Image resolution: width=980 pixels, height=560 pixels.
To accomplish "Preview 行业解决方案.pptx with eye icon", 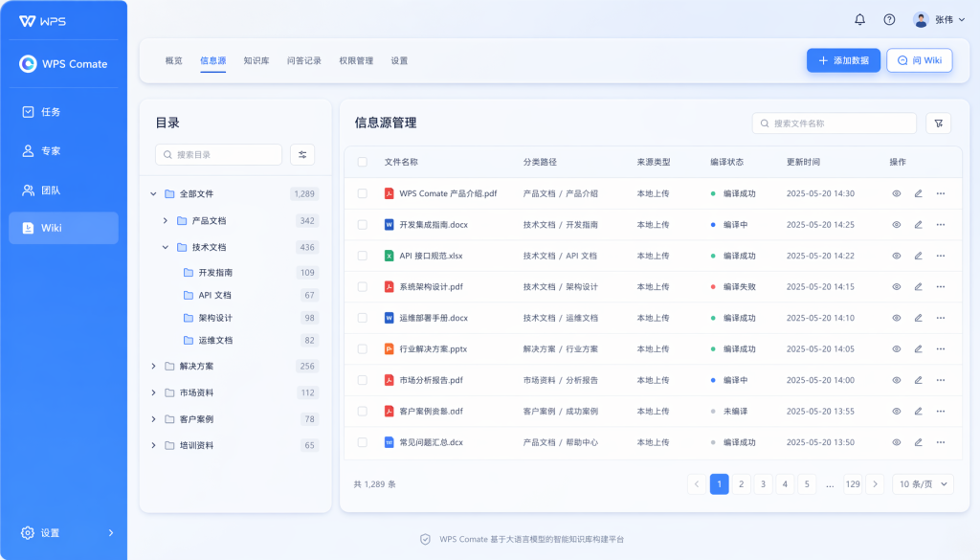I will (896, 348).
